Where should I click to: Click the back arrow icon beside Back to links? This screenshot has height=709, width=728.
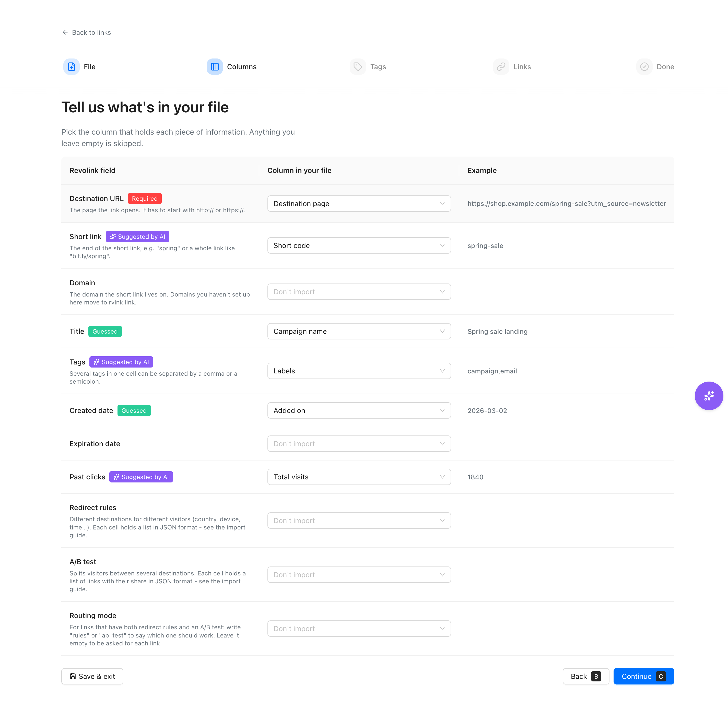pyautogui.click(x=65, y=32)
